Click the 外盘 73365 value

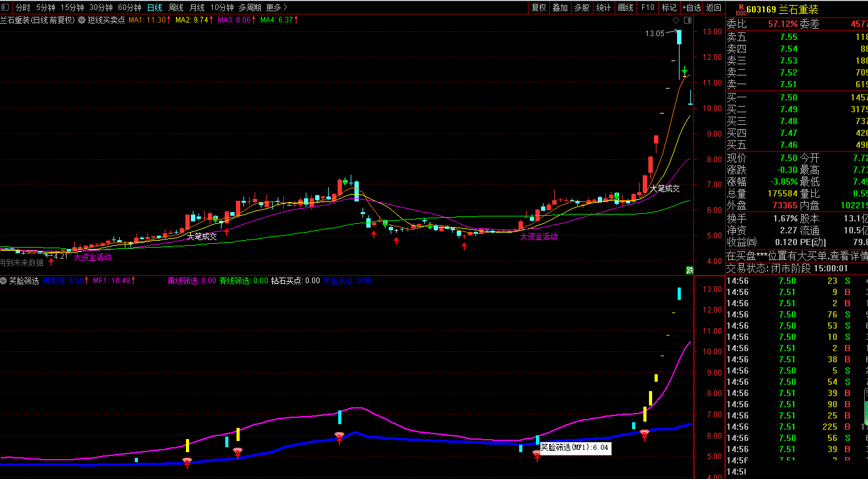click(785, 205)
